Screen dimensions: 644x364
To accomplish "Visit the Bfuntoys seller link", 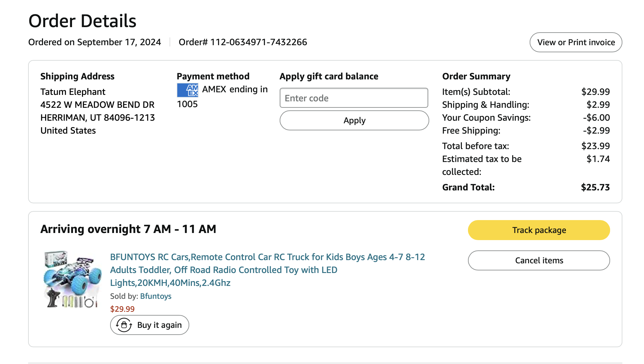I will [x=156, y=296].
